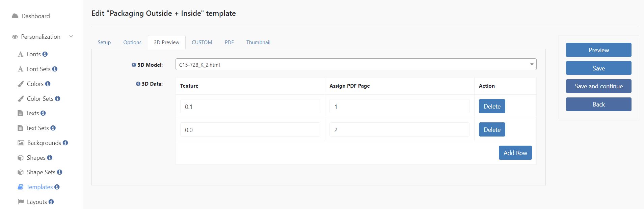Switch to the CUSTOM tab
The width and height of the screenshot is (644, 209).
(202, 42)
